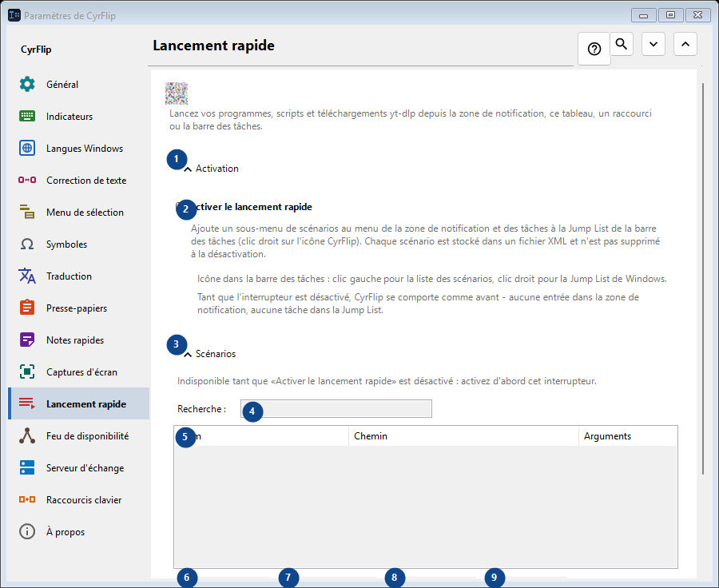Sort table by the Arguments column
This screenshot has height=588, width=719.
pyautogui.click(x=628, y=435)
